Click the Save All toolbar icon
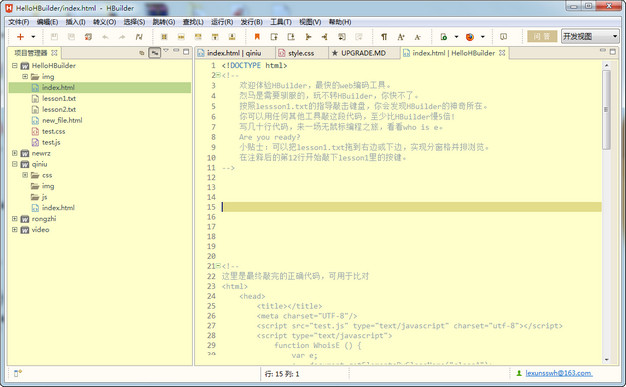 click(71, 37)
